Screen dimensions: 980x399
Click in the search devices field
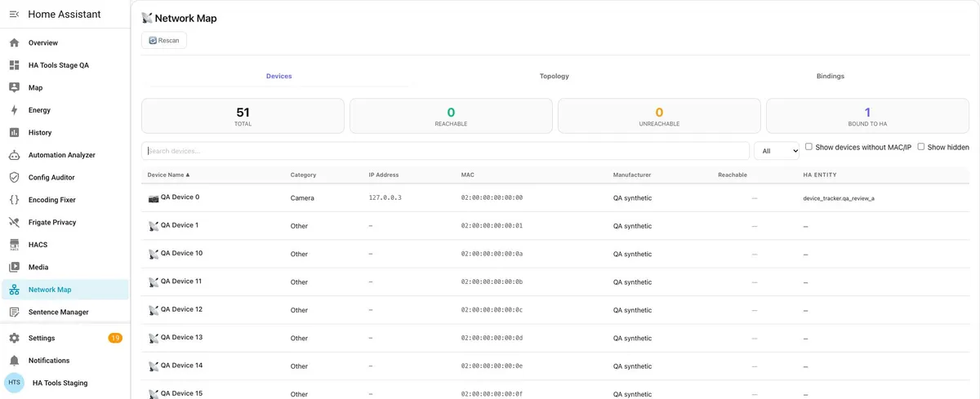coord(445,151)
